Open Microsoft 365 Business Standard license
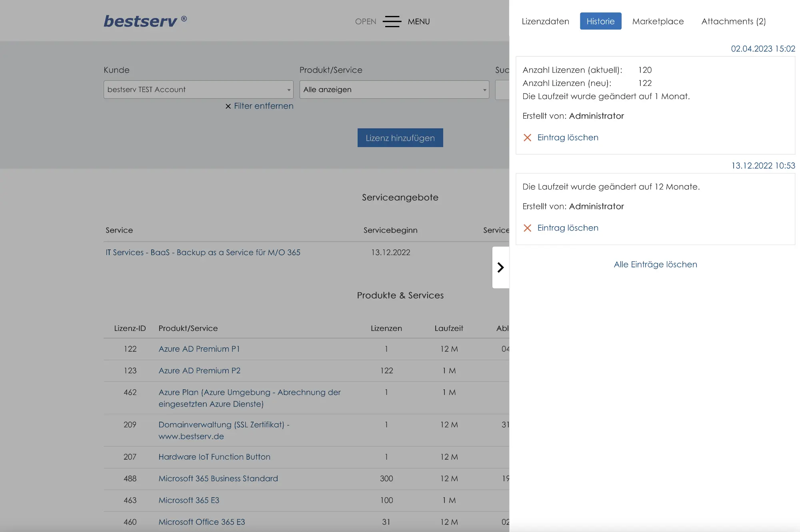This screenshot has height=532, width=800. 218,478
